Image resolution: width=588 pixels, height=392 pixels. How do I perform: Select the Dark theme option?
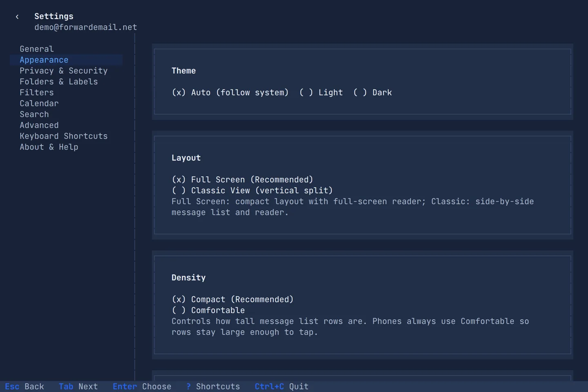pos(372,93)
